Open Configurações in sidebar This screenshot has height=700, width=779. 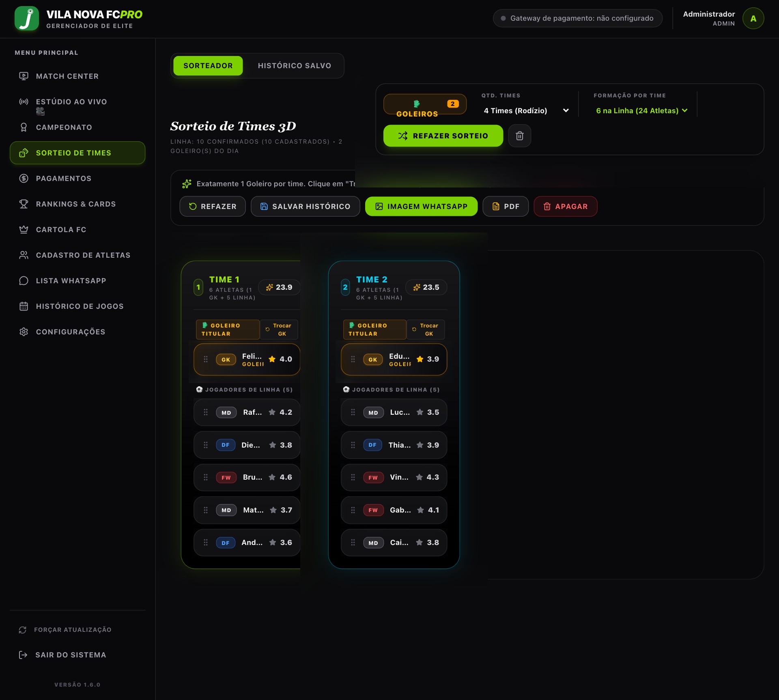(x=77, y=332)
